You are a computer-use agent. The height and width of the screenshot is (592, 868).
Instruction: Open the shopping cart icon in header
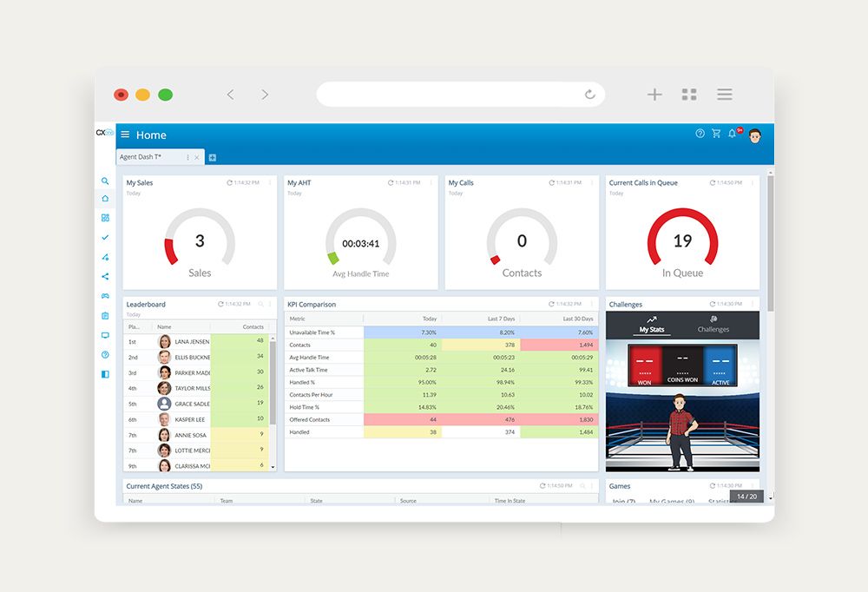(716, 134)
